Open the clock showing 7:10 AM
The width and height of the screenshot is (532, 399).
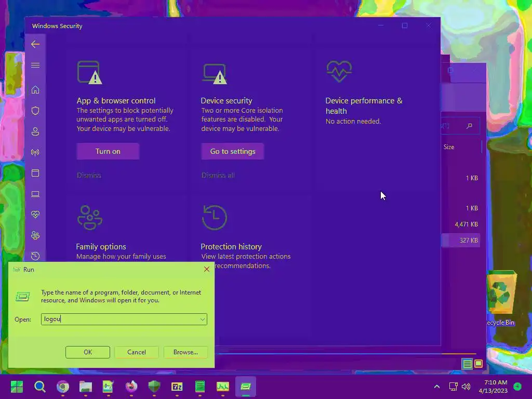coord(493,387)
